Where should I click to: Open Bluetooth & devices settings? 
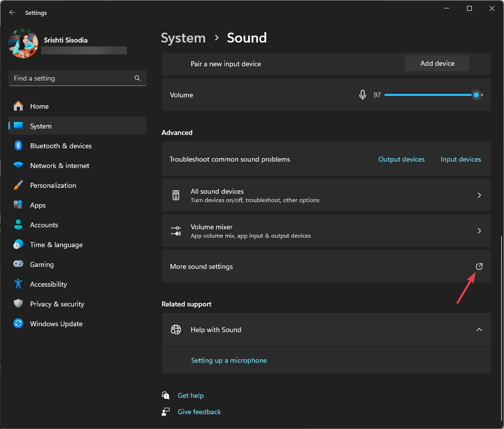78,146
